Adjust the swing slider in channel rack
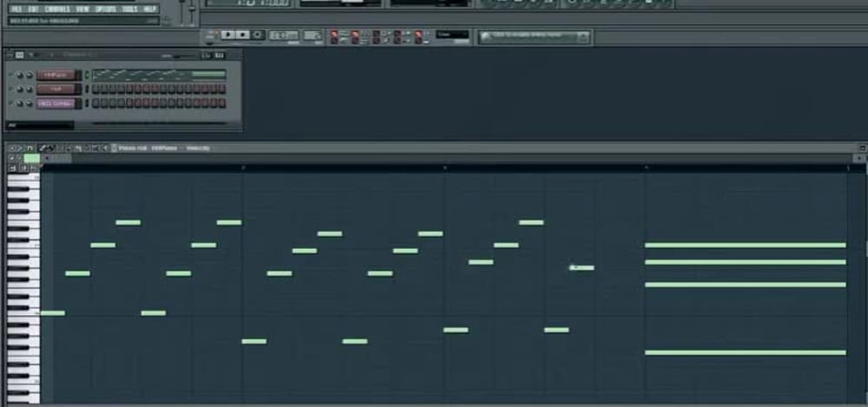Viewport: 868px width, 407px height. pyautogui.click(x=177, y=56)
